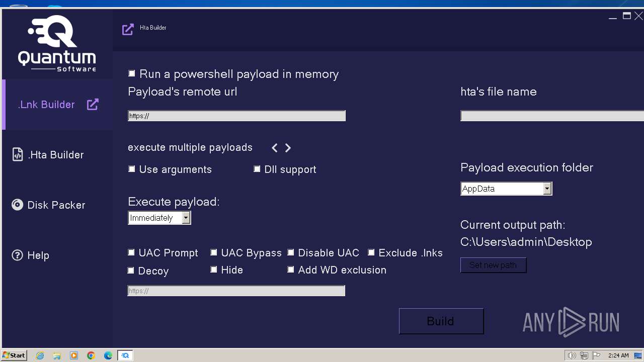Click the external-link icon beside Hta Builder header
This screenshot has width=644, height=362.
pos(128,29)
